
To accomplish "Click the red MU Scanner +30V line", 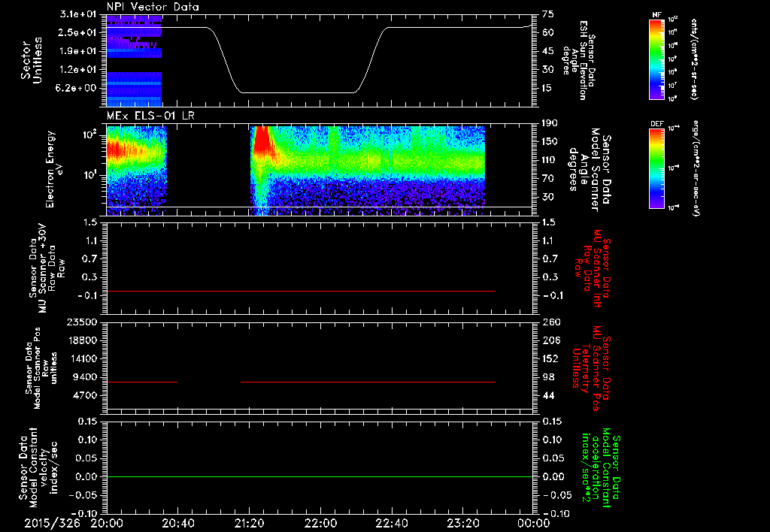I will [x=301, y=291].
